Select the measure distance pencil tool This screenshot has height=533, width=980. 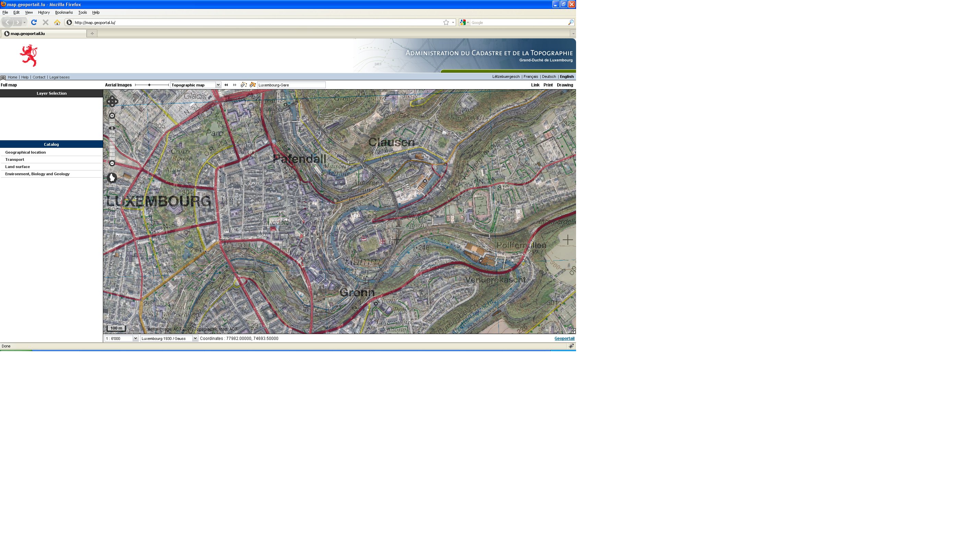pyautogui.click(x=243, y=85)
